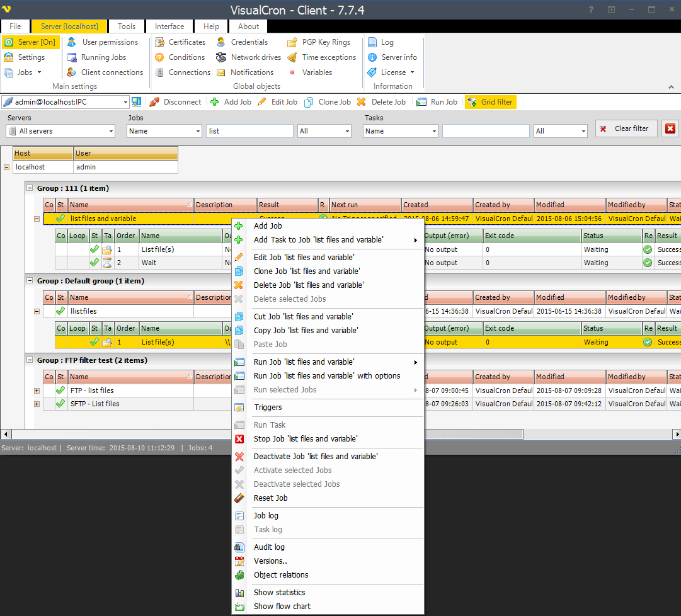681x616 pixels.
Task: Switch to the Interface tab
Action: tap(169, 26)
